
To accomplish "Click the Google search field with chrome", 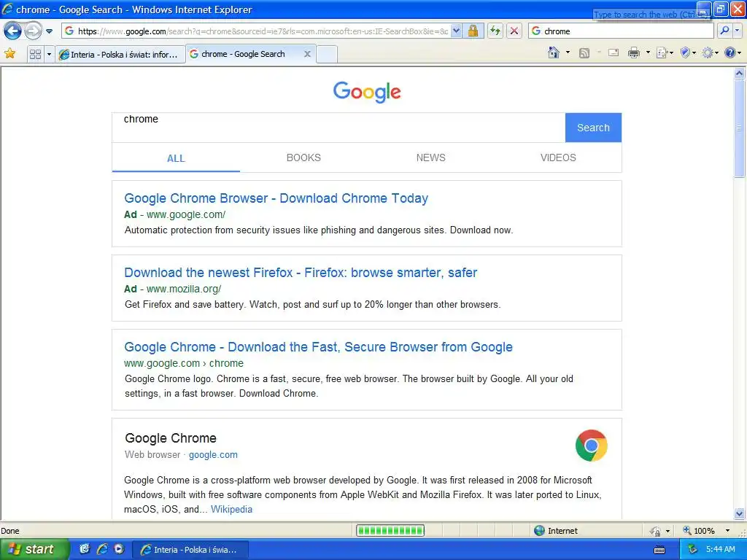I will coord(338,128).
